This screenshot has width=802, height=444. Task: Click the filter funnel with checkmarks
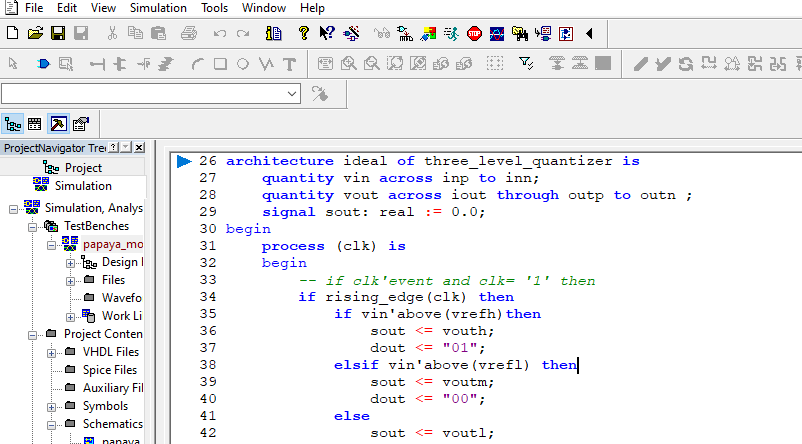[x=526, y=63]
